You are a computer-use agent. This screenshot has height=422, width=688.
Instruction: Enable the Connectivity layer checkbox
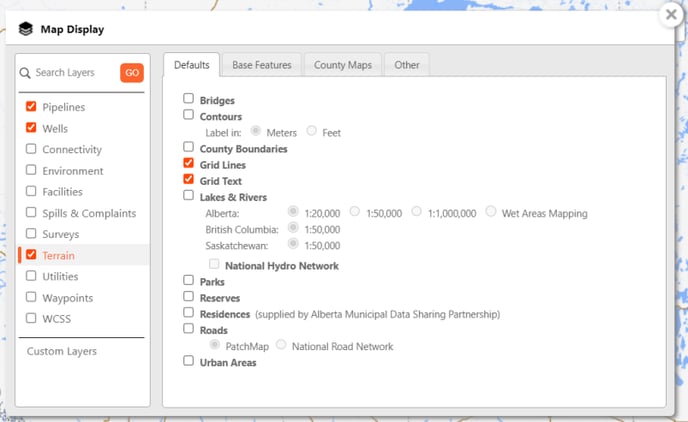pyautogui.click(x=32, y=149)
